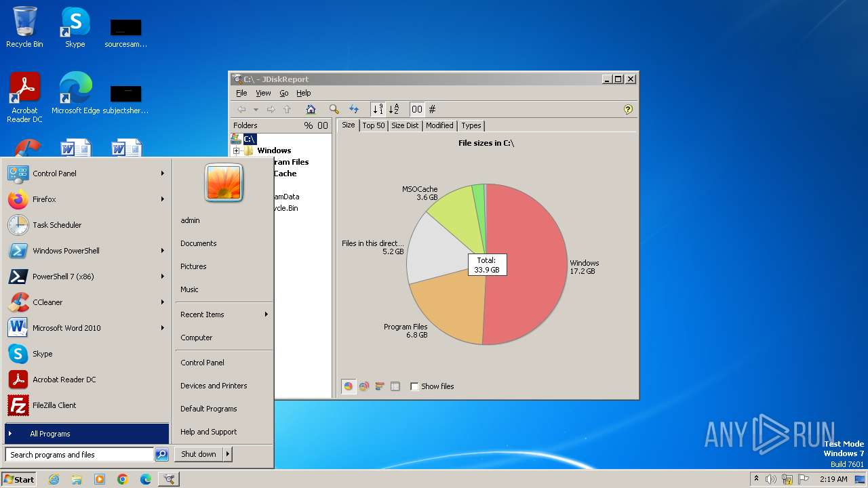Click the Start button on taskbar

(x=19, y=479)
